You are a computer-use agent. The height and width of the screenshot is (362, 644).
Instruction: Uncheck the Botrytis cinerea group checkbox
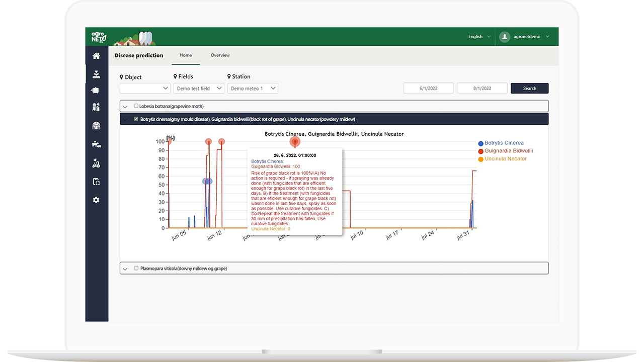(136, 119)
